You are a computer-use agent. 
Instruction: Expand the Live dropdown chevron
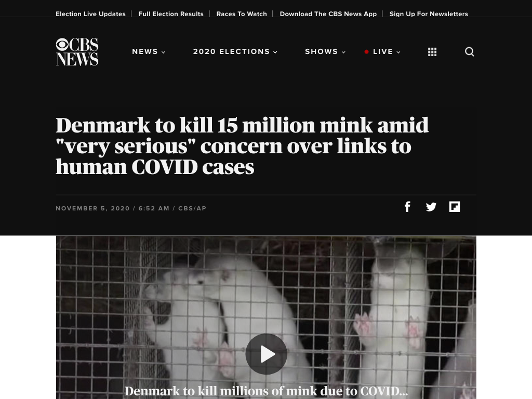398,52
